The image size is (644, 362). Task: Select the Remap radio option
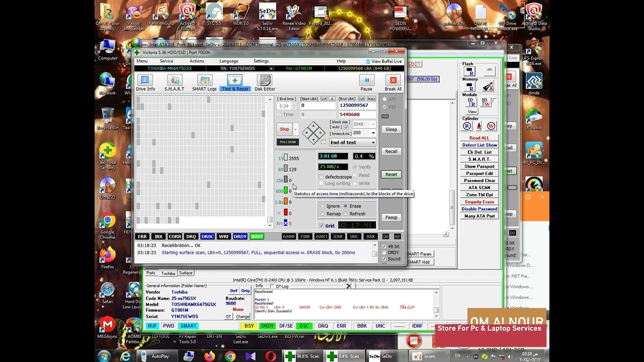323,214
